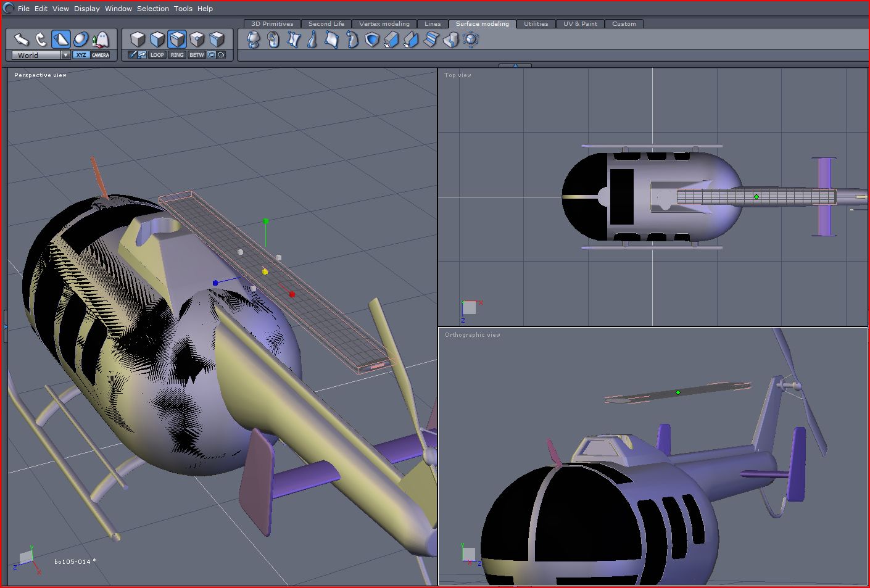
Task: Click the yellow center manipulator handle
Action: pos(265,271)
